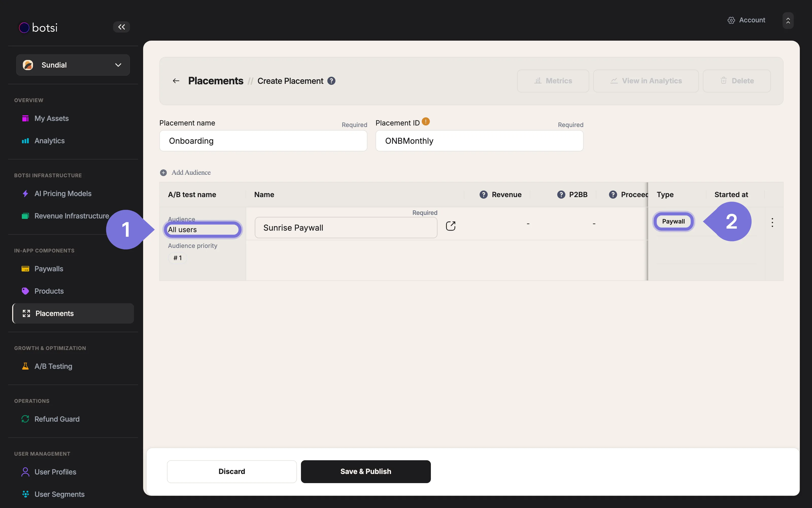This screenshot has height=508, width=812.
Task: Click the A/B Testing flask icon
Action: click(25, 366)
